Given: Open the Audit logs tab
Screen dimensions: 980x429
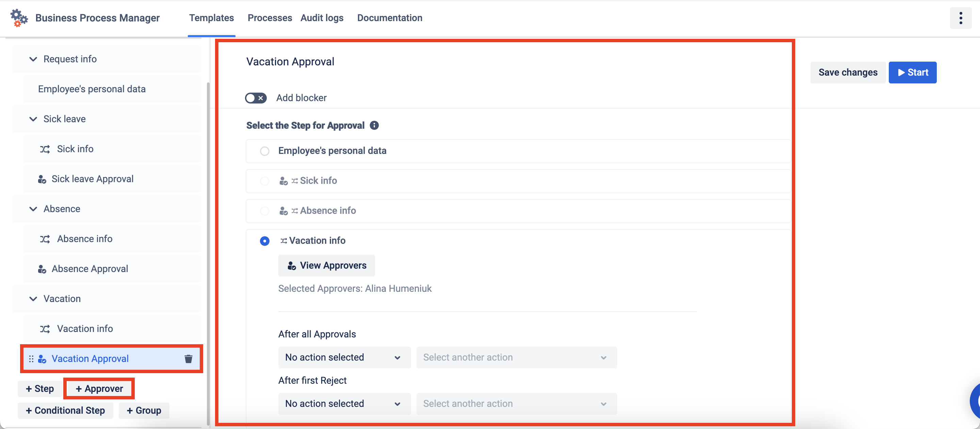Looking at the screenshot, I should point(322,18).
